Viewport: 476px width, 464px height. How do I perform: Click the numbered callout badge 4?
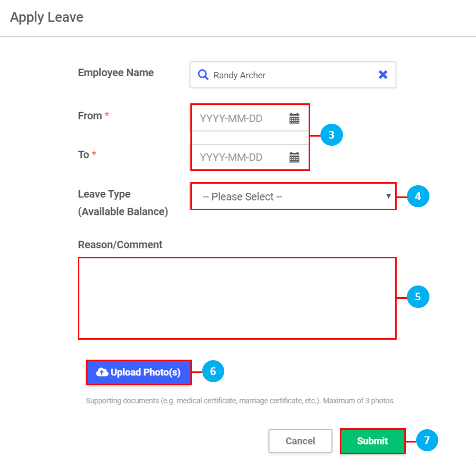[x=418, y=196]
